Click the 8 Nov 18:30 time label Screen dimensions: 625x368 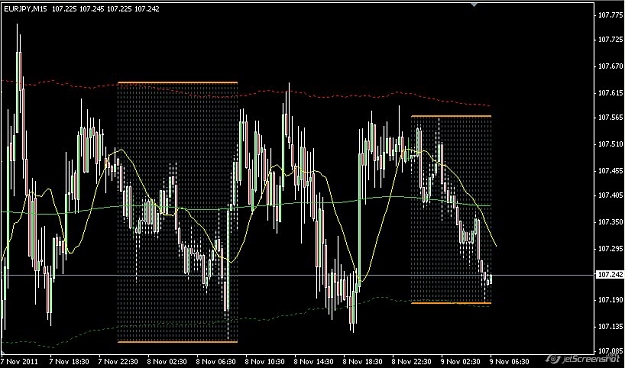364,362
